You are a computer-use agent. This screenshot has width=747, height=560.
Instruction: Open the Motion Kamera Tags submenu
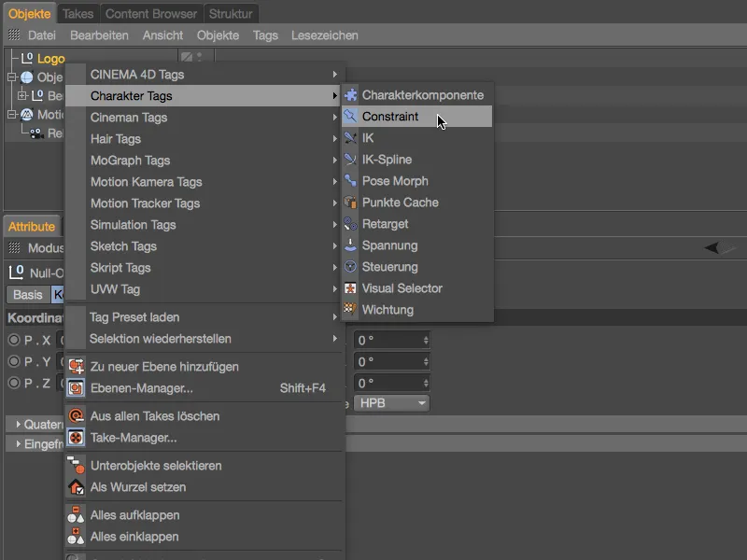click(204, 181)
